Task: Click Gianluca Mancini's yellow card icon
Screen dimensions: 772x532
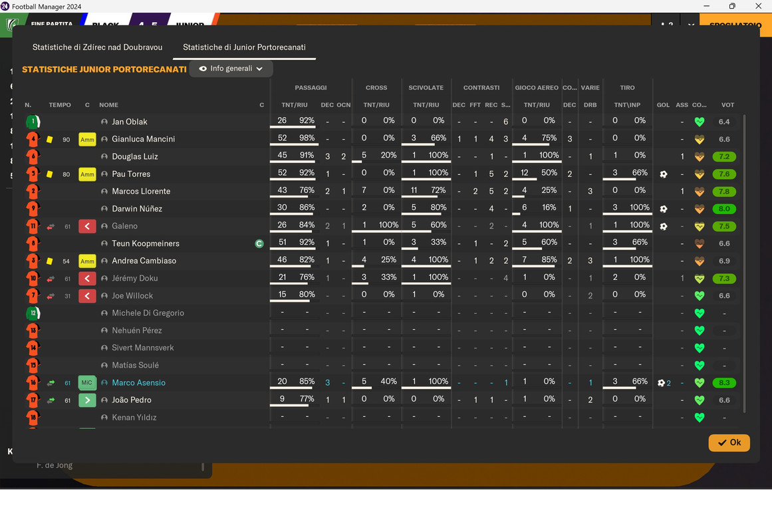Action: pyautogui.click(x=50, y=140)
